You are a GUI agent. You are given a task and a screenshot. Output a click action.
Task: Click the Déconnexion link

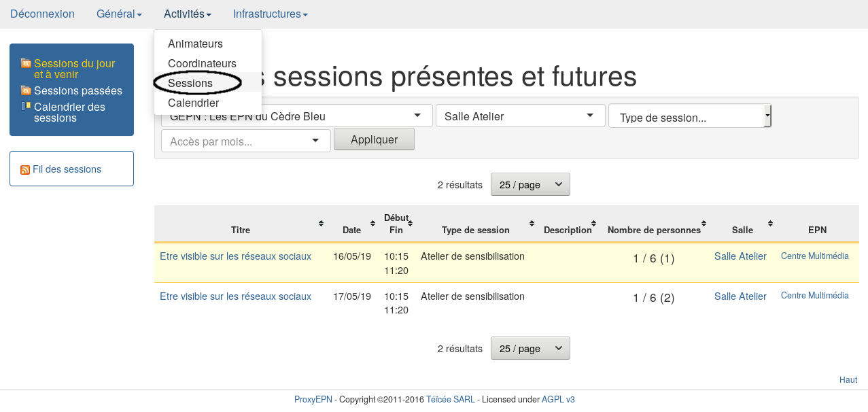(42, 14)
